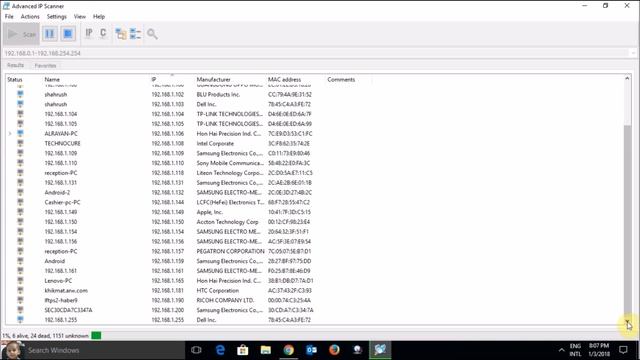This screenshot has height=360, width=640.
Task: Open the Help menu
Action: point(99,17)
